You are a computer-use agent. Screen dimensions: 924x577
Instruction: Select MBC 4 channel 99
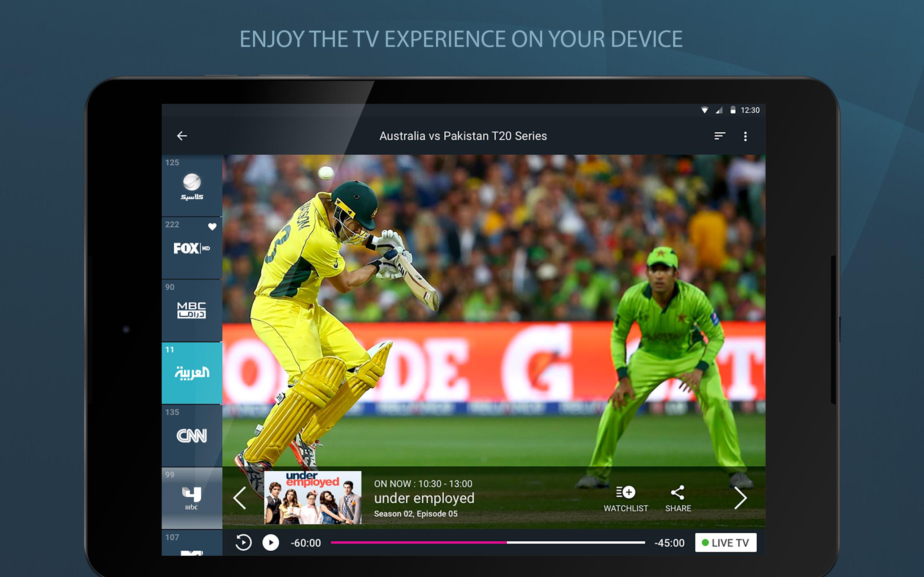coord(192,498)
